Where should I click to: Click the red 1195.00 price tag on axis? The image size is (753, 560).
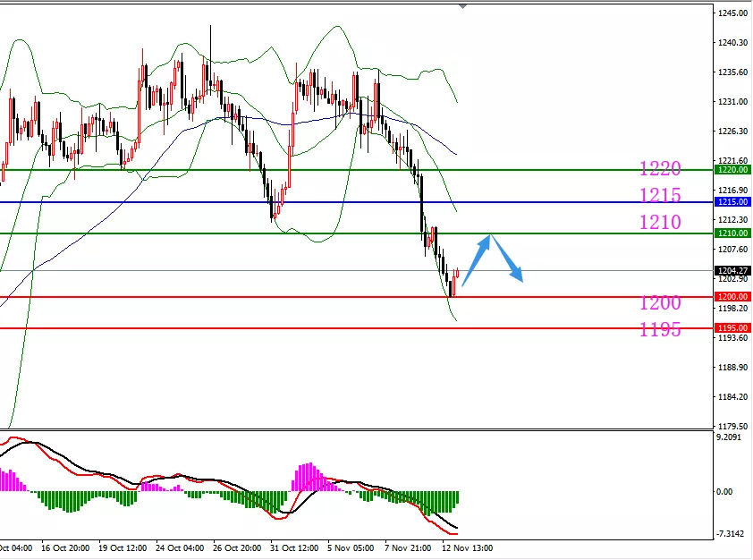click(x=732, y=328)
